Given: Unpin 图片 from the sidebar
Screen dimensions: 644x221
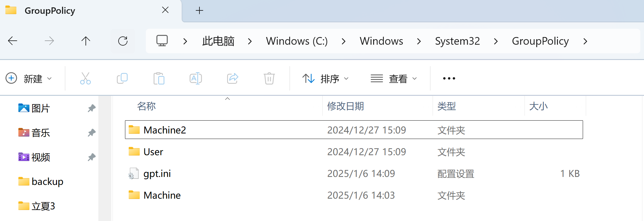Looking at the screenshot, I should [91, 108].
